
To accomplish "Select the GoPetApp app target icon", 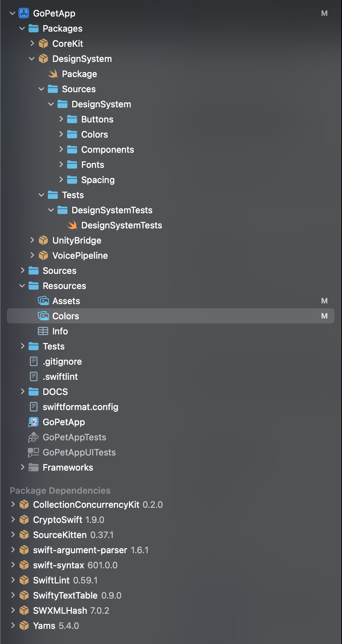I will (x=33, y=422).
